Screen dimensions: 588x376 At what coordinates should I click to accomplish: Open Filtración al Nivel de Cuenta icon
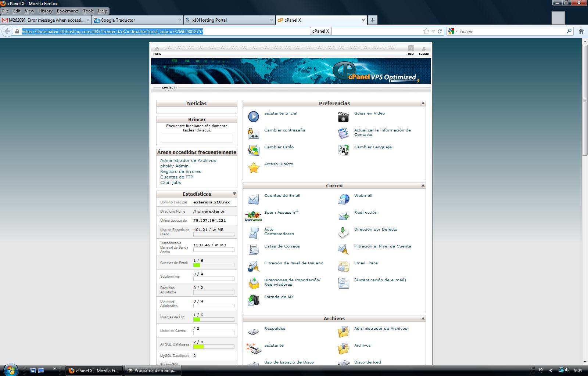pos(343,250)
